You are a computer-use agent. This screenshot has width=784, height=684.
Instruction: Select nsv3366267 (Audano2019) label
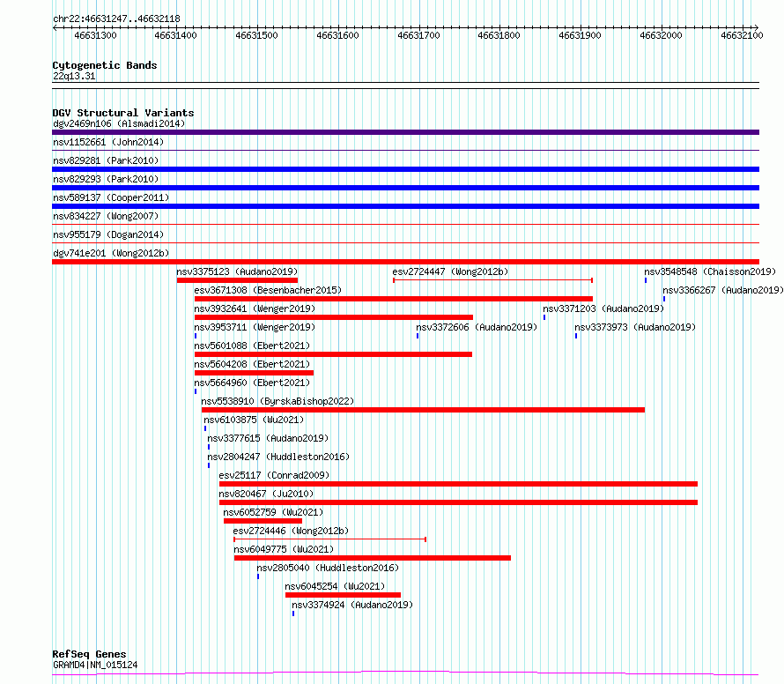(x=723, y=290)
